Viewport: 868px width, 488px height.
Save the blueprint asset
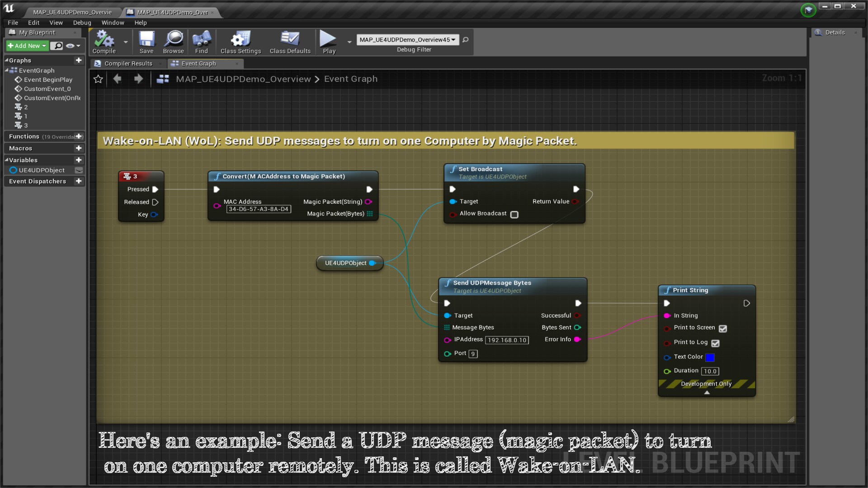point(146,42)
